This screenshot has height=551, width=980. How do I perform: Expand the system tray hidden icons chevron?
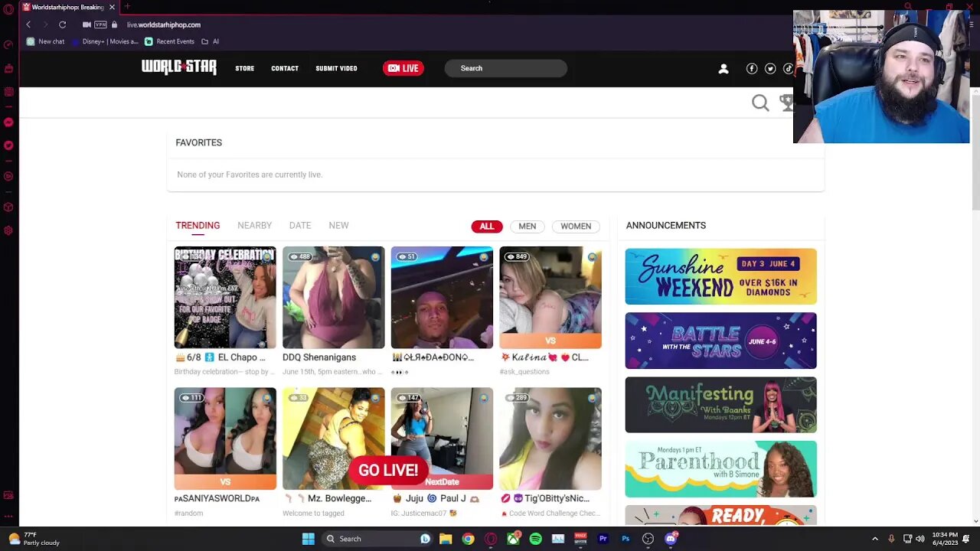[875, 539]
